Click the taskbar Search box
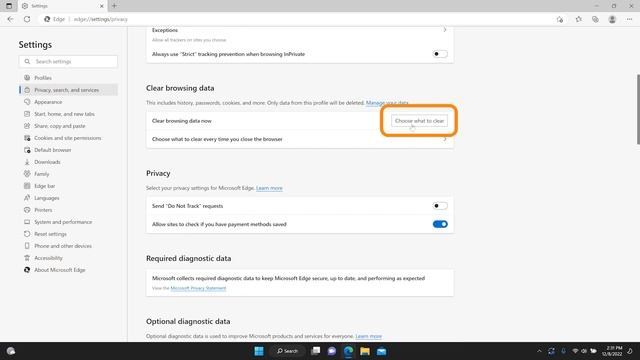 pyautogui.click(x=287, y=351)
